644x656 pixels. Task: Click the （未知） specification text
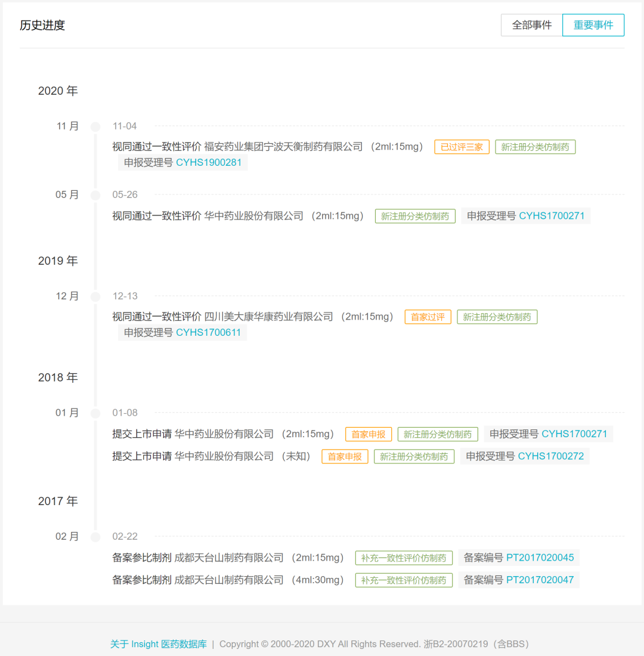click(296, 456)
